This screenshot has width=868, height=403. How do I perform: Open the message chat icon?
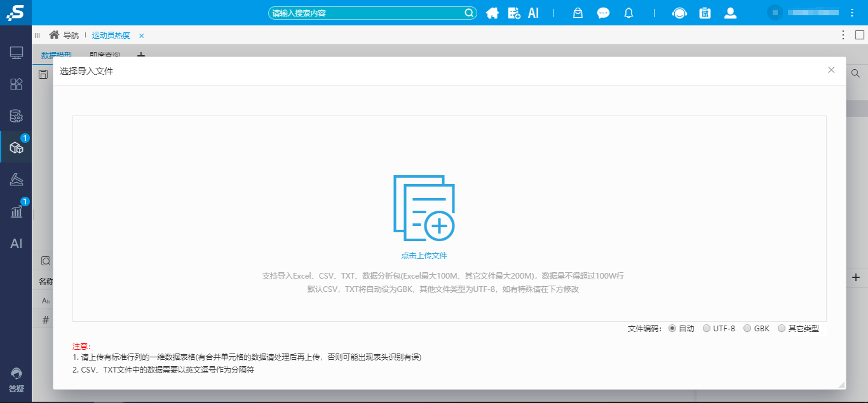(x=603, y=13)
